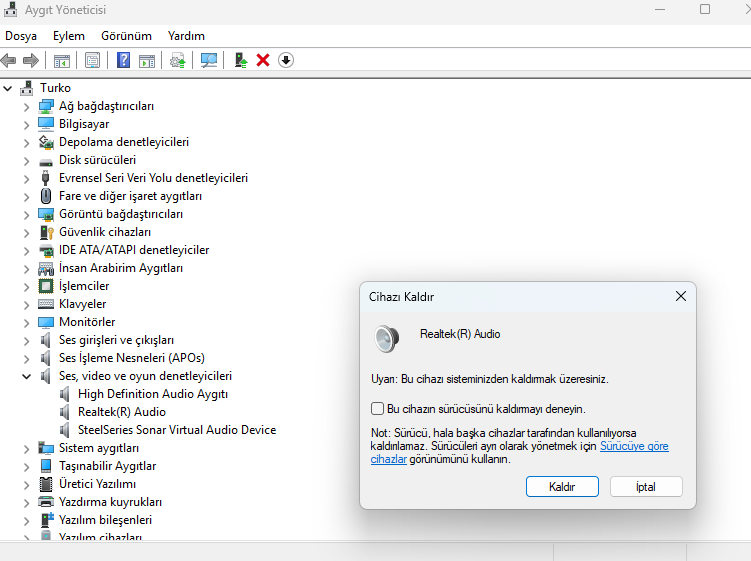Click the Yazılım bileşenleri icon

46,520
